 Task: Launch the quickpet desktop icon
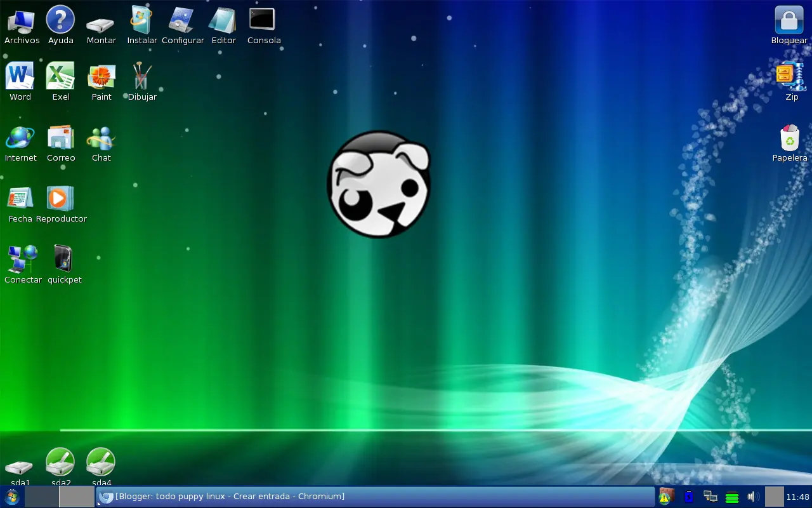(63, 259)
